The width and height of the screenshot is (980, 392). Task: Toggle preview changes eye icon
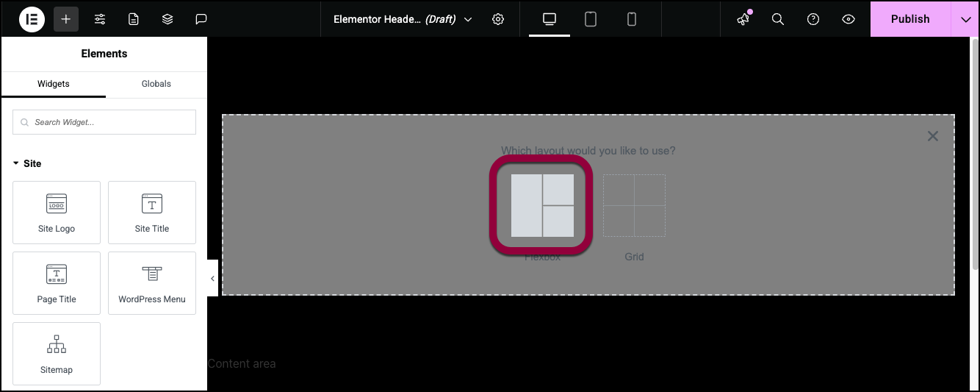849,19
